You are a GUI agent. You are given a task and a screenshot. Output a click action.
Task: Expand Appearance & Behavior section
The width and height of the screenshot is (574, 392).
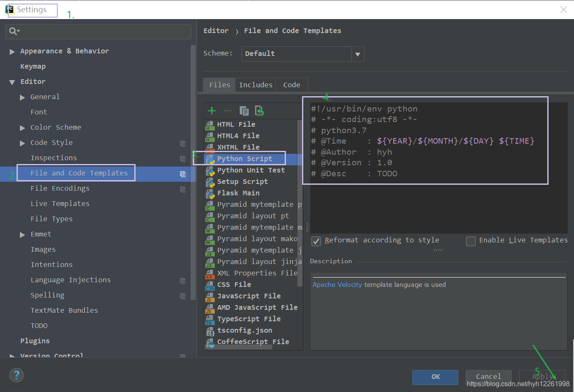[x=12, y=52]
